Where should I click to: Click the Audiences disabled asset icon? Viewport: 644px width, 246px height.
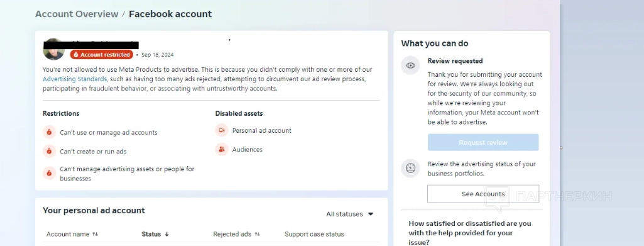[x=222, y=149]
